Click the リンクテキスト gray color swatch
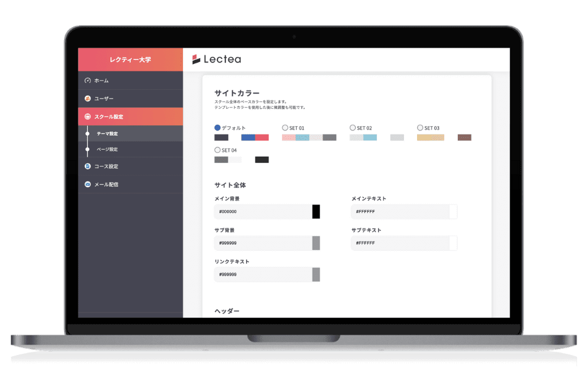Viewport: 588px width, 392px height. point(316,274)
